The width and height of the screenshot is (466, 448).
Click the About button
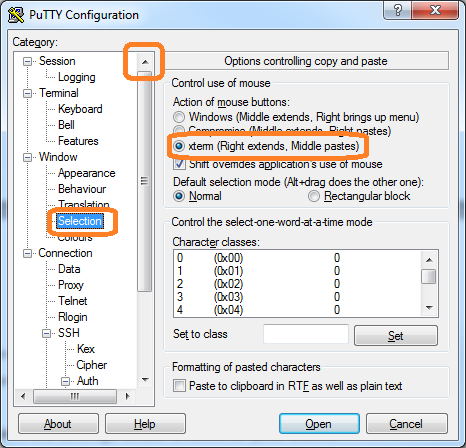coord(58,424)
